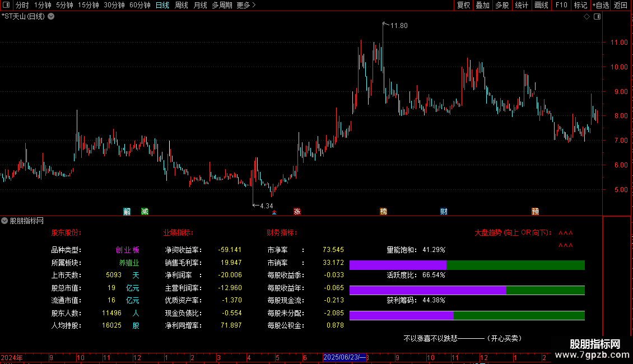The width and height of the screenshot is (633, 364).
Task: Click the 涨 event marker icon
Action: (297, 212)
